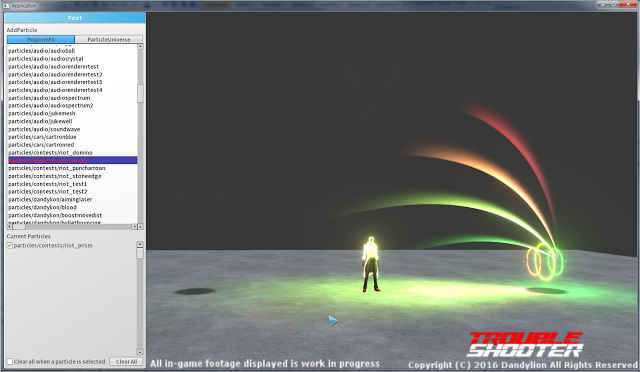Viewport: 640px width, 372px height.
Task: Switch to the PopcornFX tab
Action: (x=41, y=40)
